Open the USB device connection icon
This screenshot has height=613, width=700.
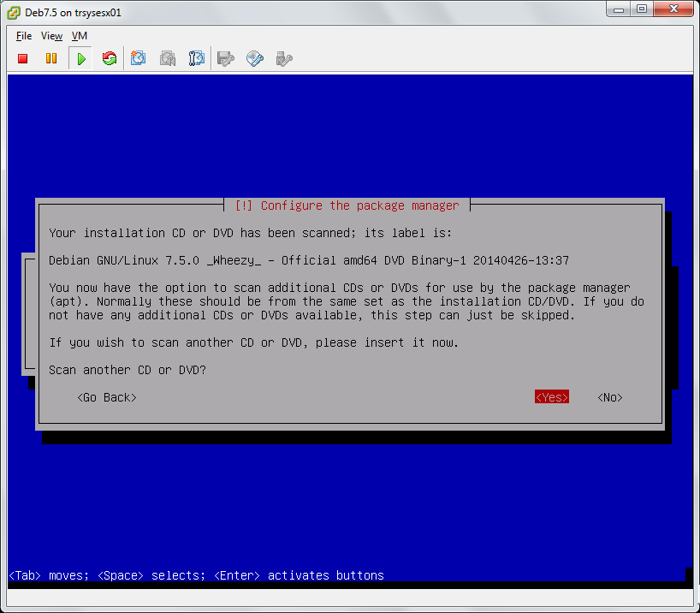click(x=284, y=58)
